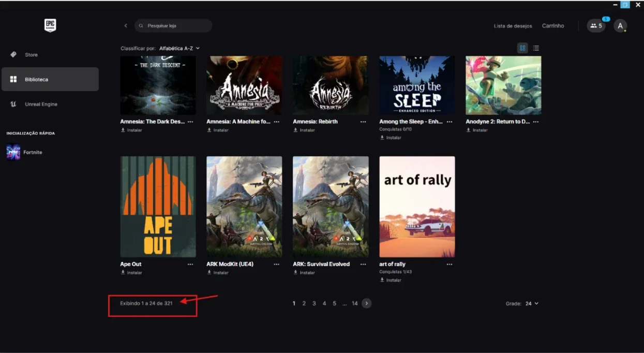Open ARK ModKit (UE4) cover art
Viewport: 644px width, 353px height.
(245, 207)
